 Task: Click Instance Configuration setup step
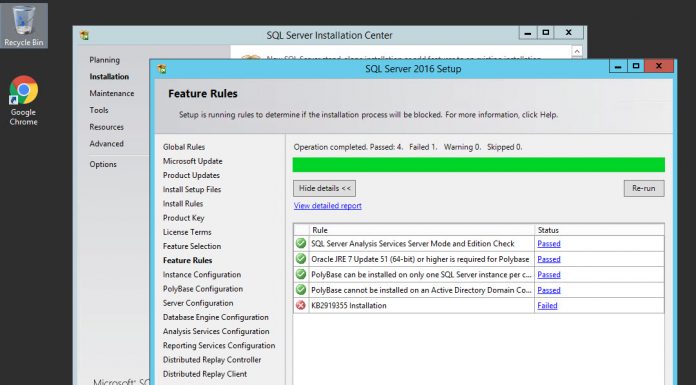[202, 275]
